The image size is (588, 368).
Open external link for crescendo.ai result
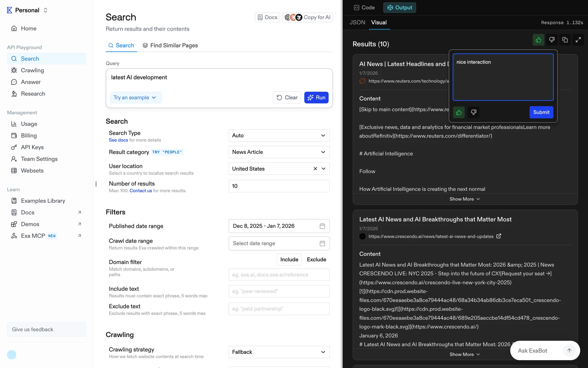pyautogui.click(x=499, y=236)
